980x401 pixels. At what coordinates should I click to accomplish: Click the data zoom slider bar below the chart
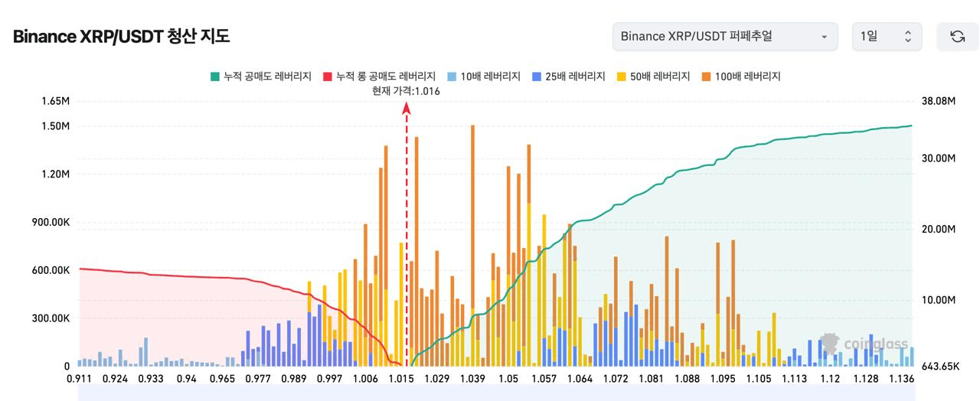[x=496, y=393]
